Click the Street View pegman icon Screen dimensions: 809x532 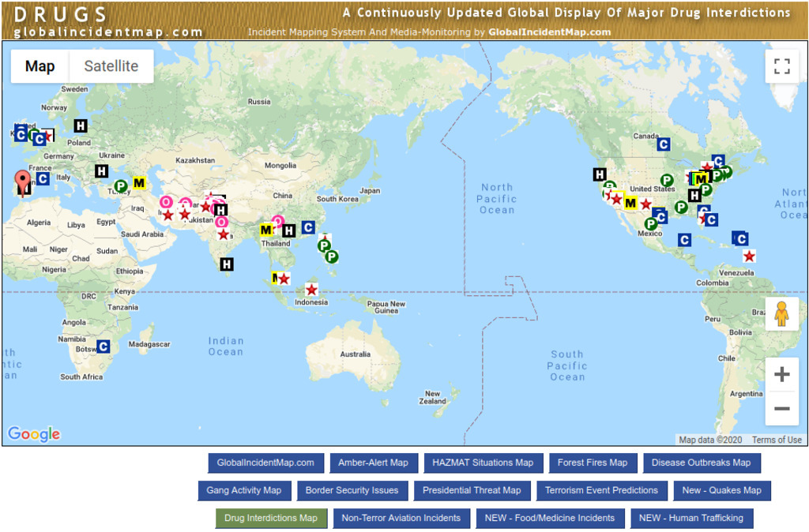pyautogui.click(x=781, y=314)
